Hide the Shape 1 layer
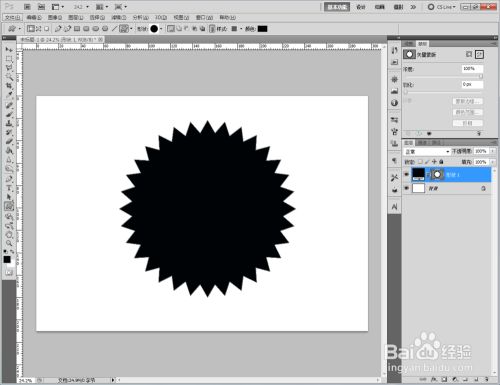The width and height of the screenshot is (500, 385). [x=406, y=174]
